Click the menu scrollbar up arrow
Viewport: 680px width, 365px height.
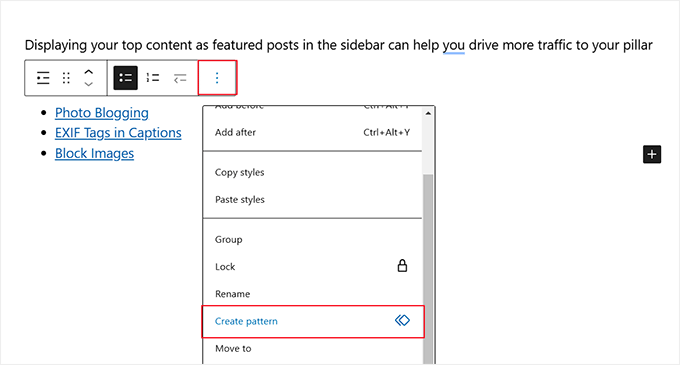click(x=428, y=114)
